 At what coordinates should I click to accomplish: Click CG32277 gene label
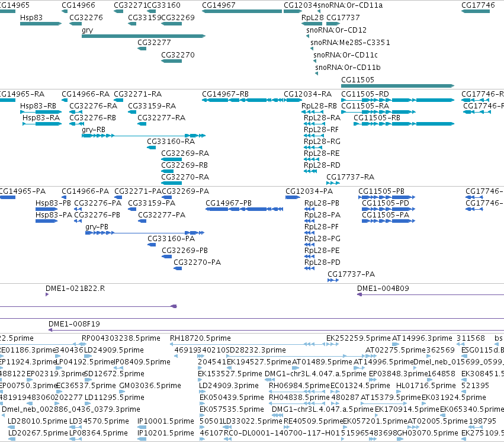(154, 43)
